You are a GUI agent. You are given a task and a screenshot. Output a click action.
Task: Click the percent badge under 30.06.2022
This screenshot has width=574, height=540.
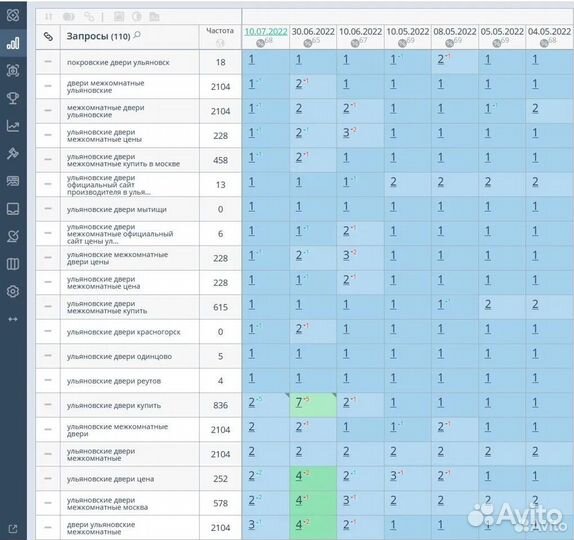click(x=308, y=43)
